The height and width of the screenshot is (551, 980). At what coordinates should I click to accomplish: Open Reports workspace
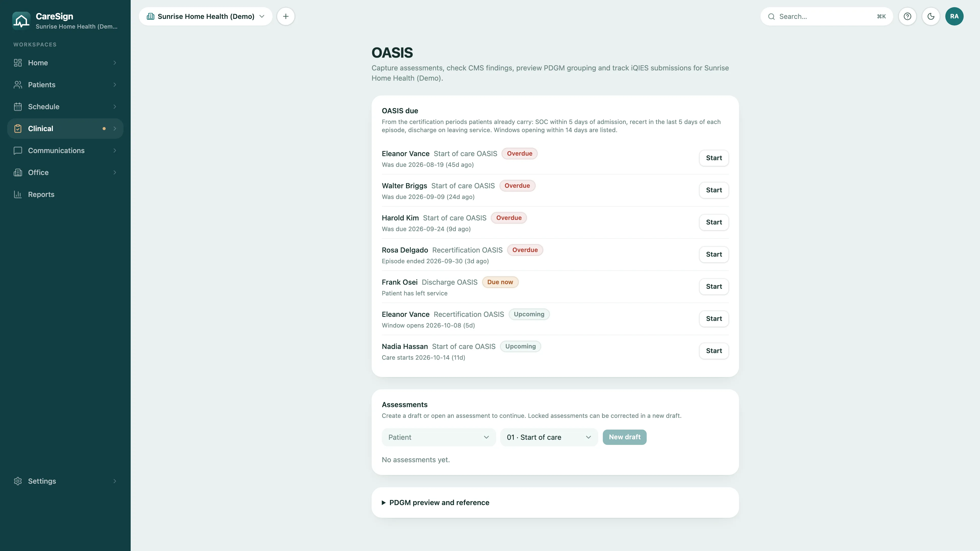point(65,194)
